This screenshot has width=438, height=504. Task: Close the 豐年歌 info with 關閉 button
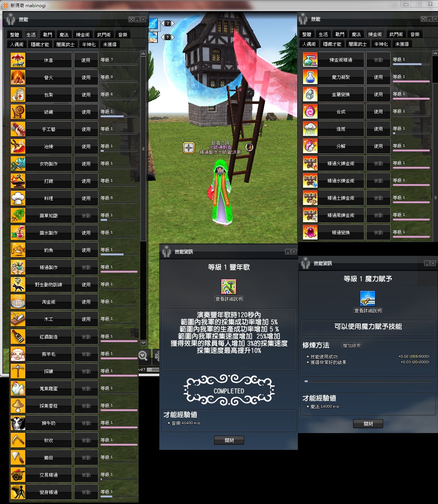coord(229,440)
